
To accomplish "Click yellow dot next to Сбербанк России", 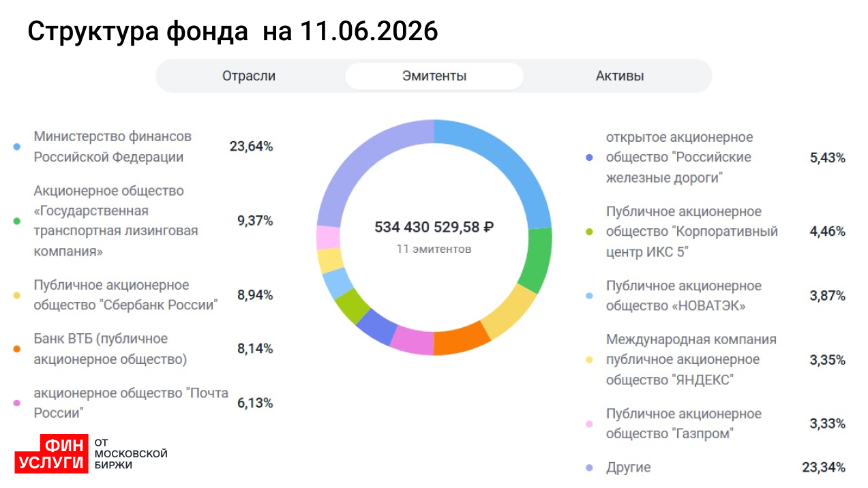I will [x=17, y=295].
